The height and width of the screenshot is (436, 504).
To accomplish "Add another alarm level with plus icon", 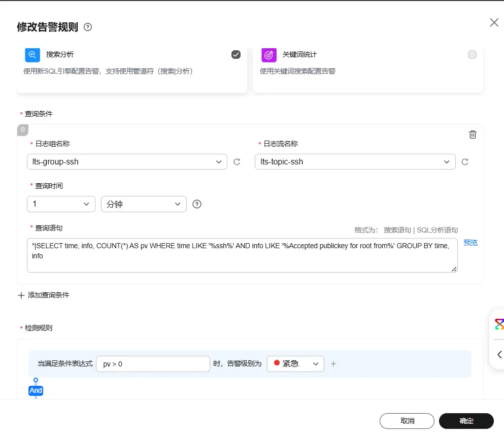I will click(x=333, y=364).
